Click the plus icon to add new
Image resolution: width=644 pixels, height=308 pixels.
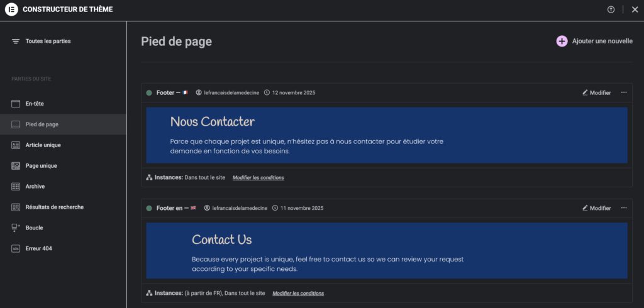[562, 41]
